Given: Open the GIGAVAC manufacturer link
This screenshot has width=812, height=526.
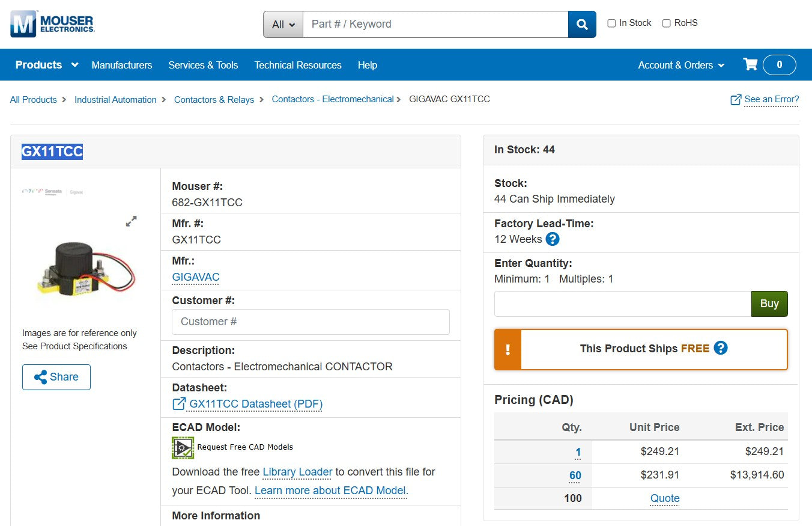Looking at the screenshot, I should [196, 277].
